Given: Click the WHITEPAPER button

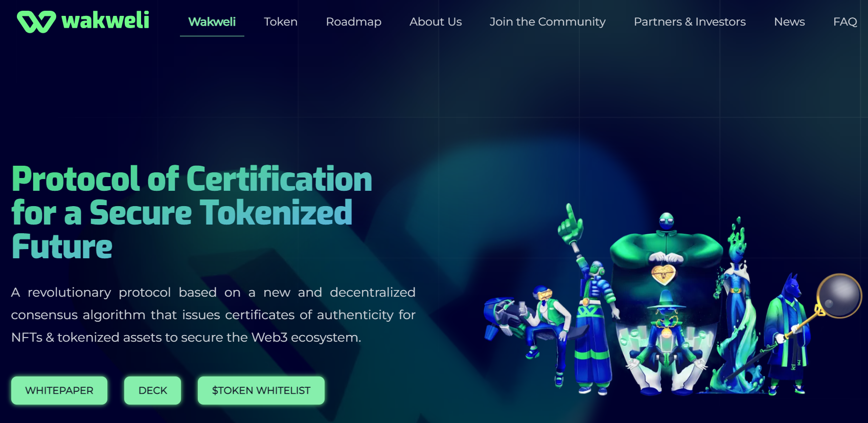Looking at the screenshot, I should [x=59, y=390].
